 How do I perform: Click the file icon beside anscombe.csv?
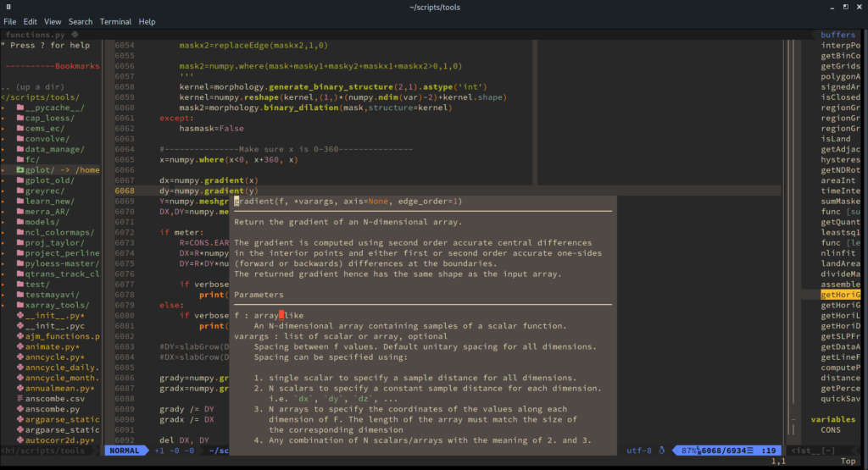pos(20,399)
